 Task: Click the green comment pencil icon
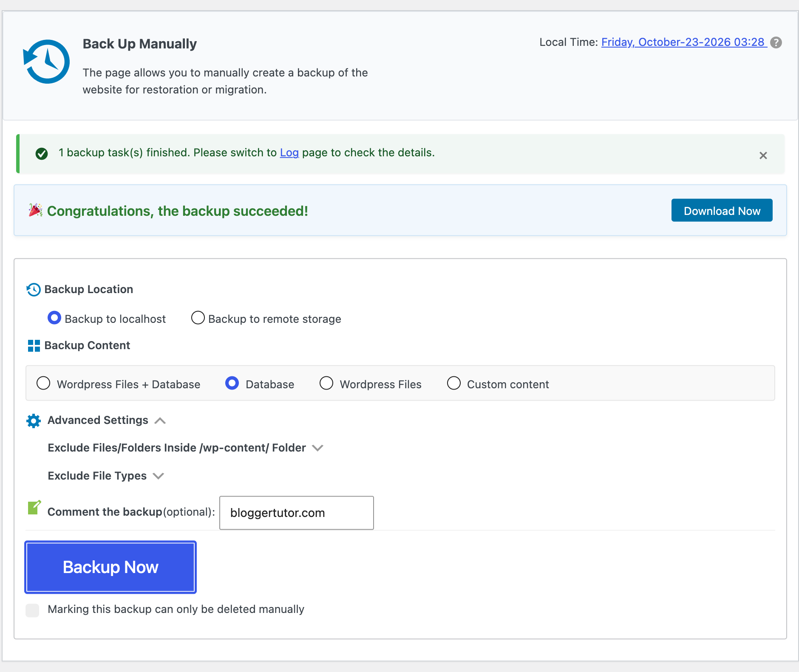click(x=34, y=507)
